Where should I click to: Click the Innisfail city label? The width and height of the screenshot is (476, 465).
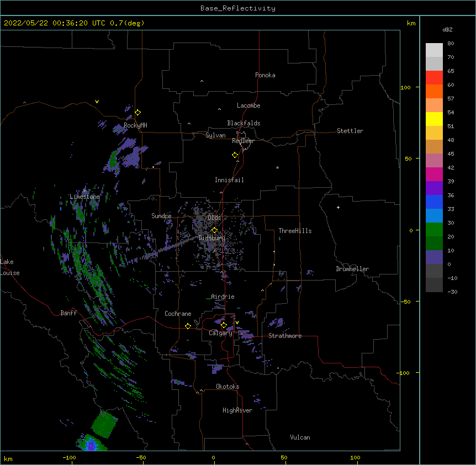(x=229, y=180)
